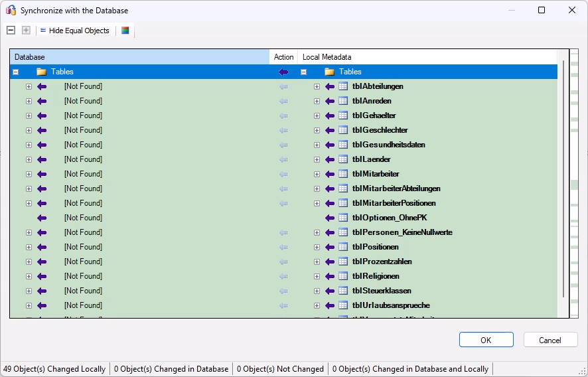Screen dimensions: 588x377
Task: Select the tblPersonen_KeineNullwerte table entry
Action: pyautogui.click(x=402, y=232)
